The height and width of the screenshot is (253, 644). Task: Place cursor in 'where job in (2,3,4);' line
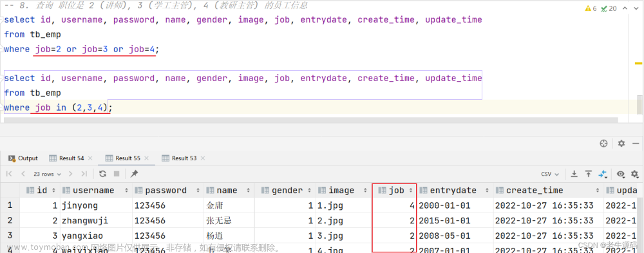point(58,108)
